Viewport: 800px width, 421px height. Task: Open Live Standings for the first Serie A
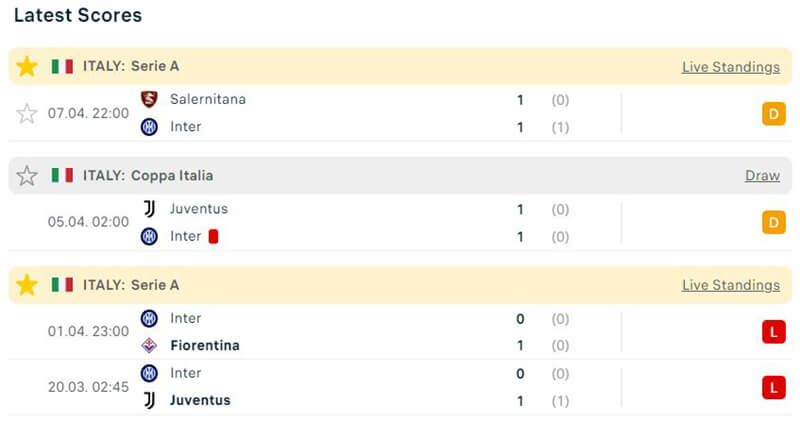[730, 67]
